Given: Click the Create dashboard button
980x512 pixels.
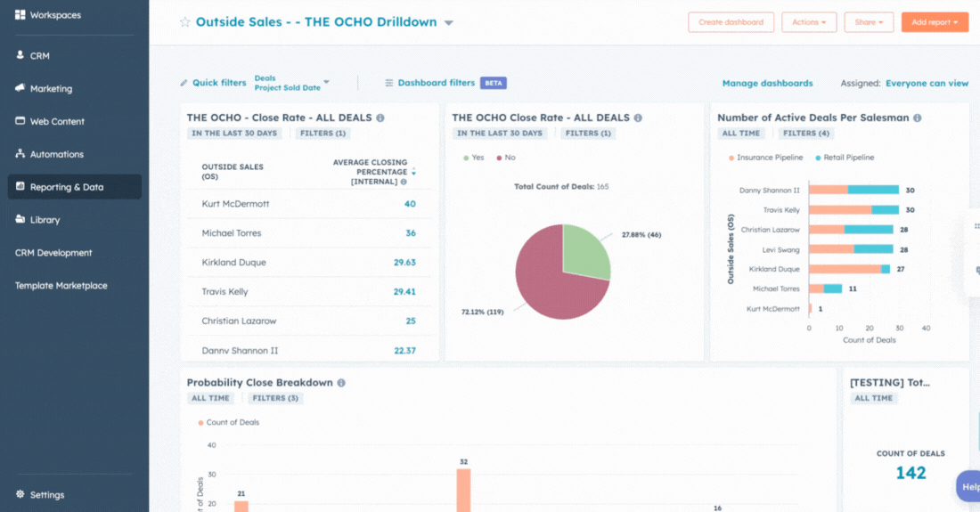Looking at the screenshot, I should [x=731, y=22].
